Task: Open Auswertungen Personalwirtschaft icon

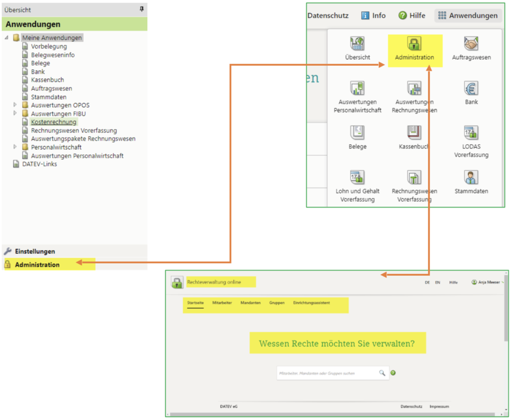Action: click(357, 88)
